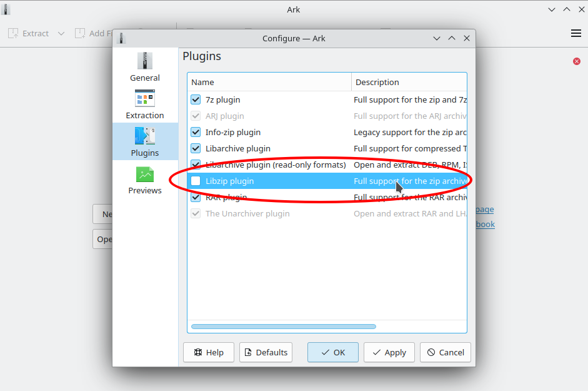The height and width of the screenshot is (391, 588).
Task: Open the hamburger menu in Ark
Action: (576, 33)
